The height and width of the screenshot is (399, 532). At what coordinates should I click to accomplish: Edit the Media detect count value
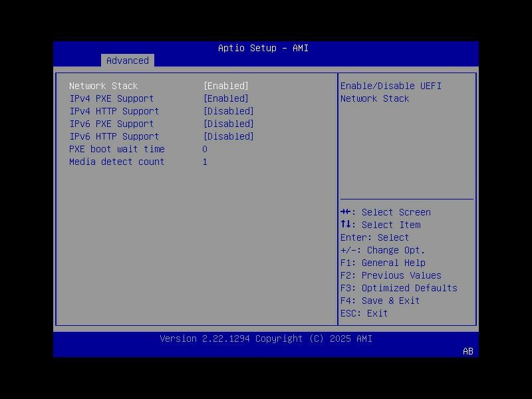coord(205,162)
